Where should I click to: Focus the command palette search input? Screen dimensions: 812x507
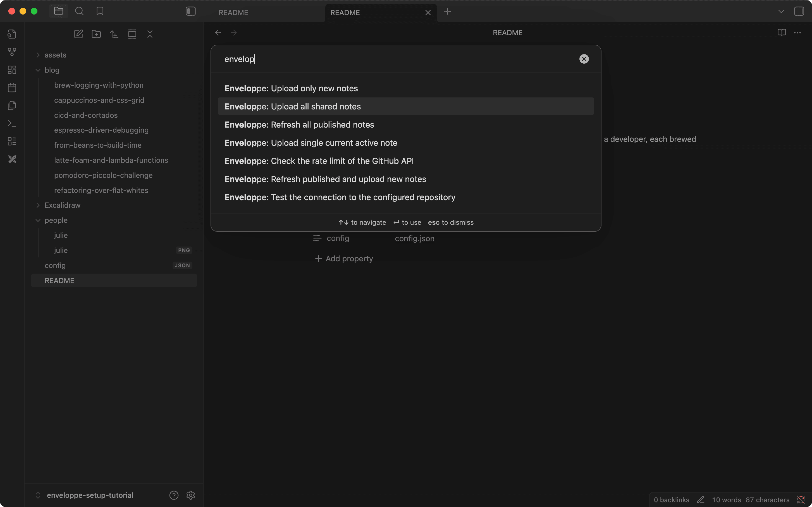click(399, 59)
